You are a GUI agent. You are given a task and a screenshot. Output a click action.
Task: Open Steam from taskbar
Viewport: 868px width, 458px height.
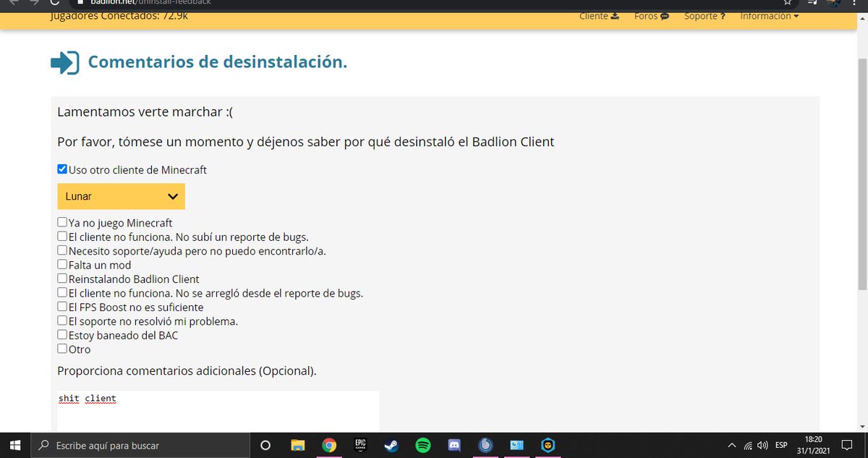[393, 445]
